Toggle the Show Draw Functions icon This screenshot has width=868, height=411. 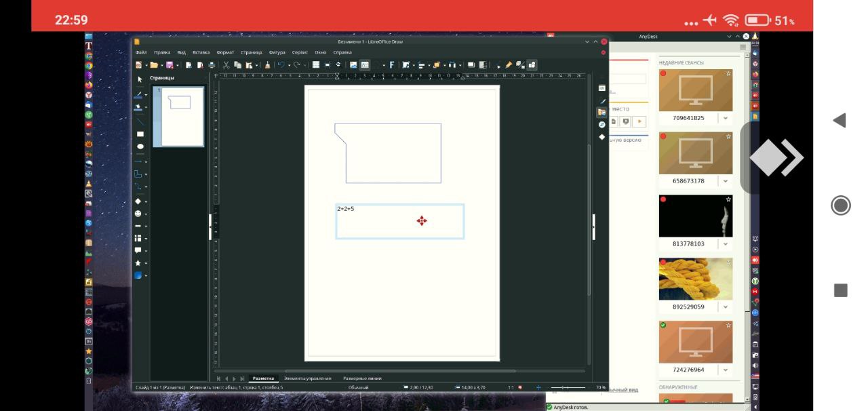pyautogui.click(x=532, y=65)
